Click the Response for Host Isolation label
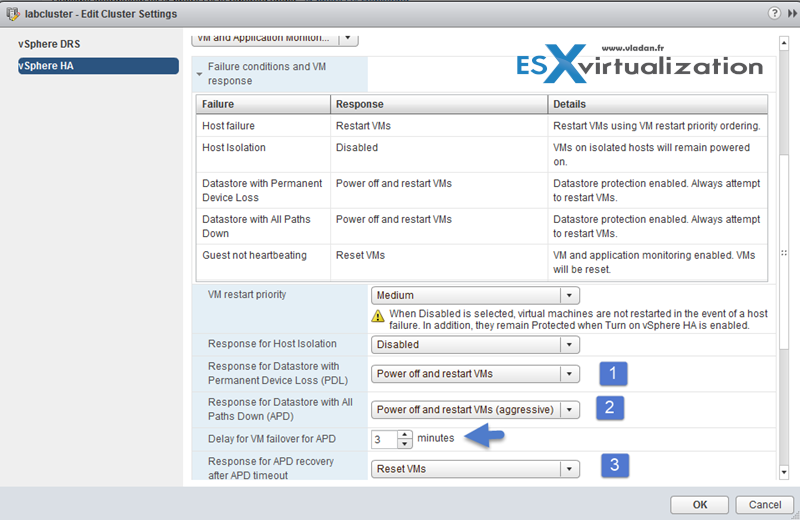Image resolution: width=800 pixels, height=520 pixels. tap(272, 343)
